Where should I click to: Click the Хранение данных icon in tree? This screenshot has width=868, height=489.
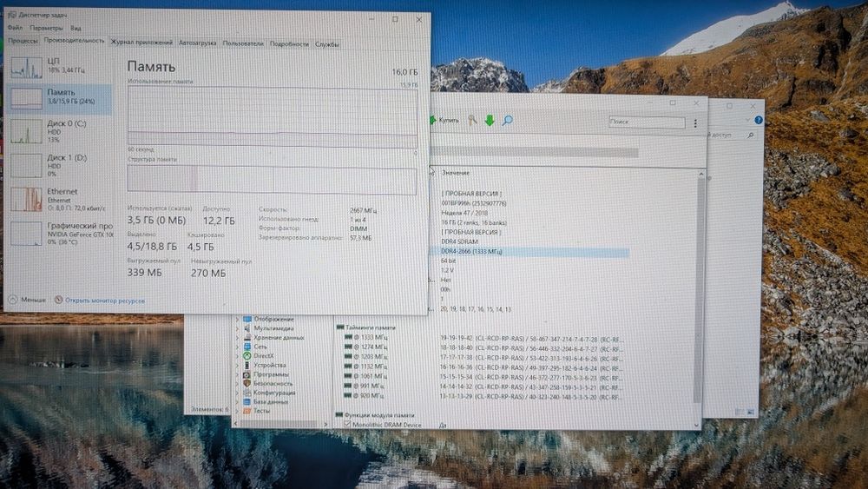[247, 337]
